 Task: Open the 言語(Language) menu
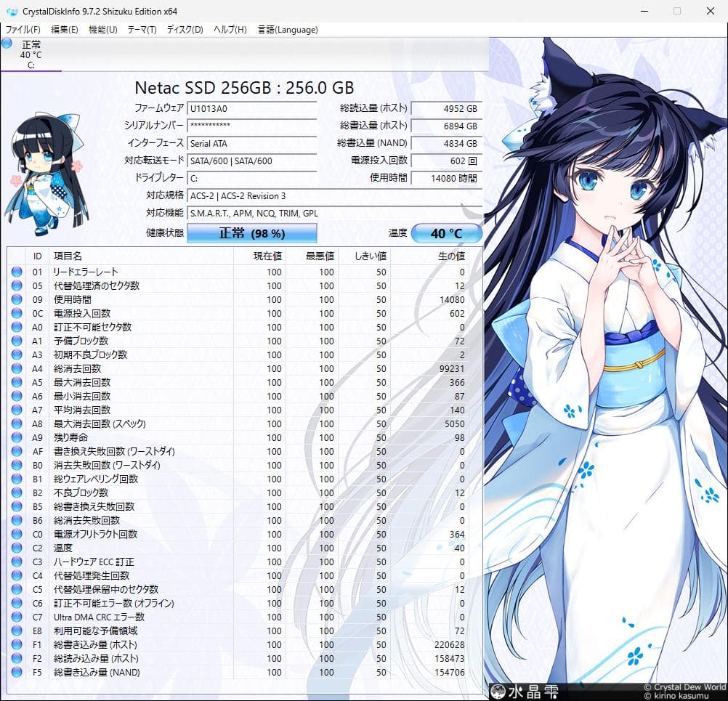coord(288,30)
